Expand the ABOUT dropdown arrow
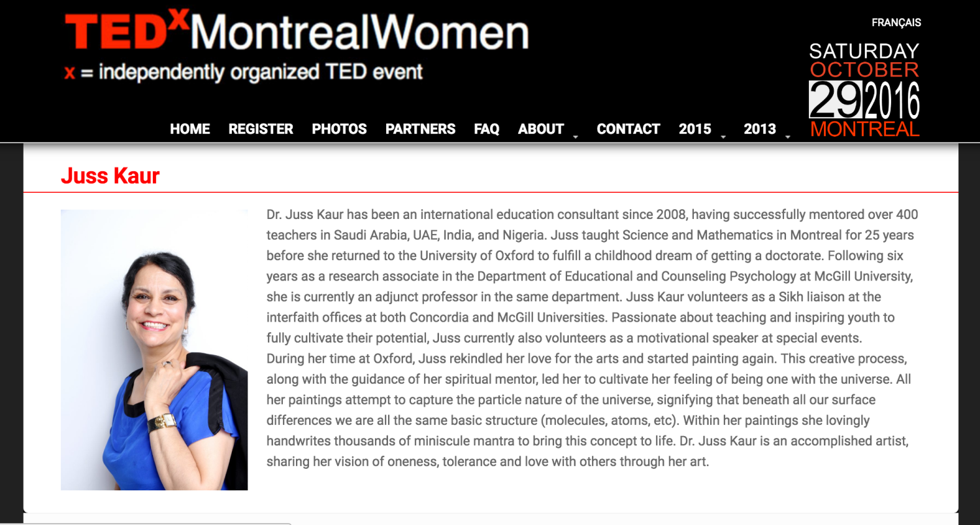980x525 pixels. (576, 137)
